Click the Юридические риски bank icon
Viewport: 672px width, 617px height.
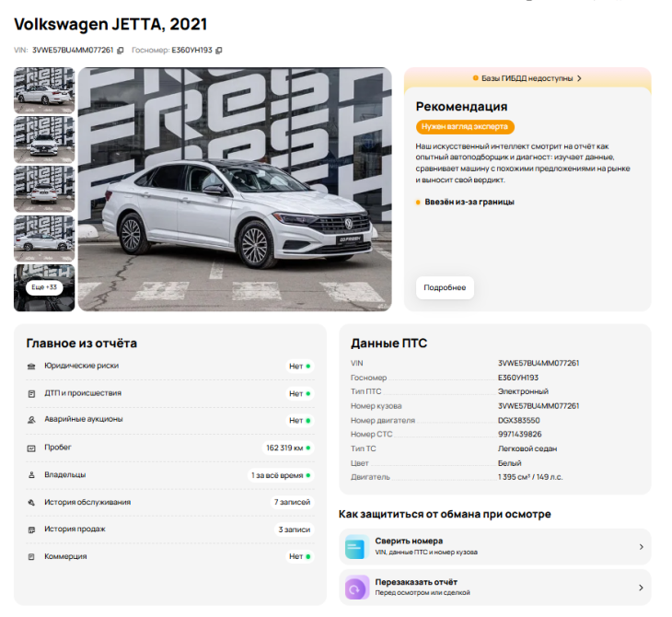coord(31,367)
